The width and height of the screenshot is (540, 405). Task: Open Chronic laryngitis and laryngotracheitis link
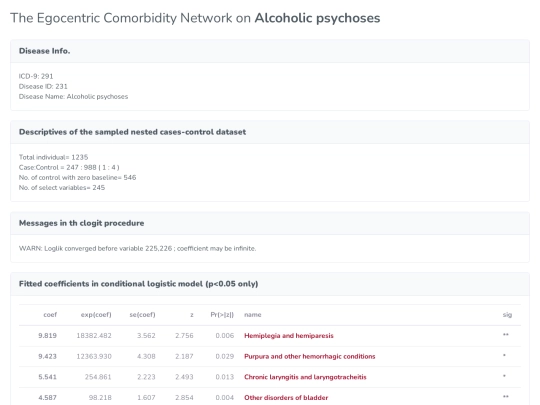click(305, 377)
